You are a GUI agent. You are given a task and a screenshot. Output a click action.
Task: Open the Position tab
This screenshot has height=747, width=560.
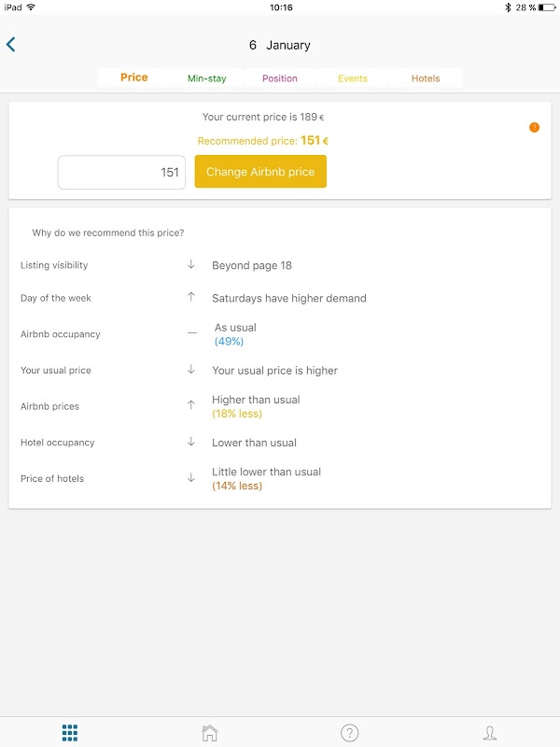[x=280, y=78]
